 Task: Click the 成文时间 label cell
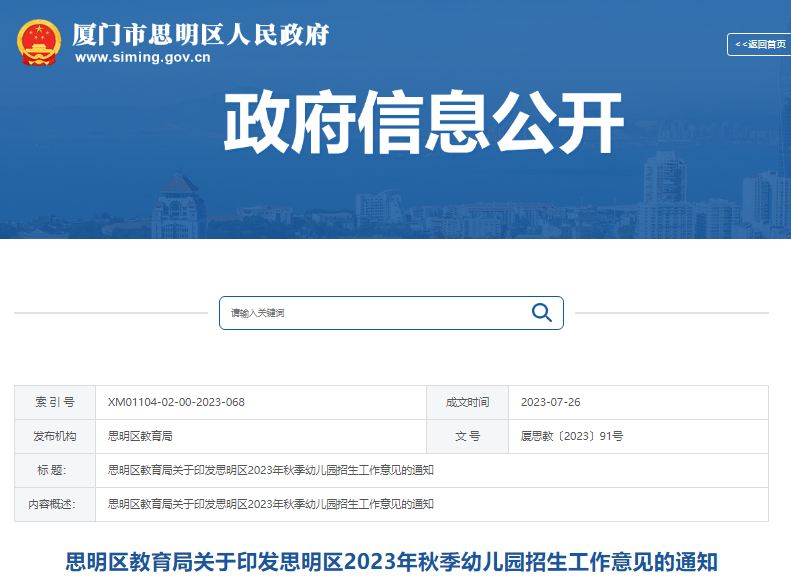(468, 402)
